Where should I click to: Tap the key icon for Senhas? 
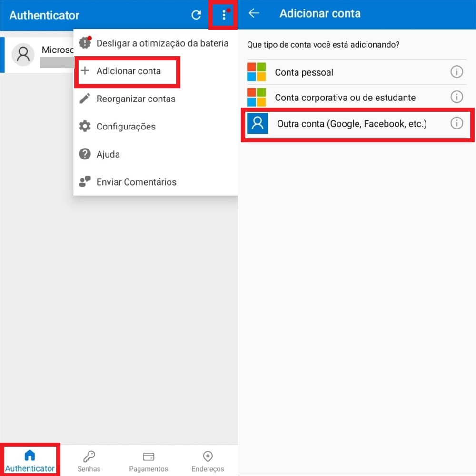(x=89, y=456)
